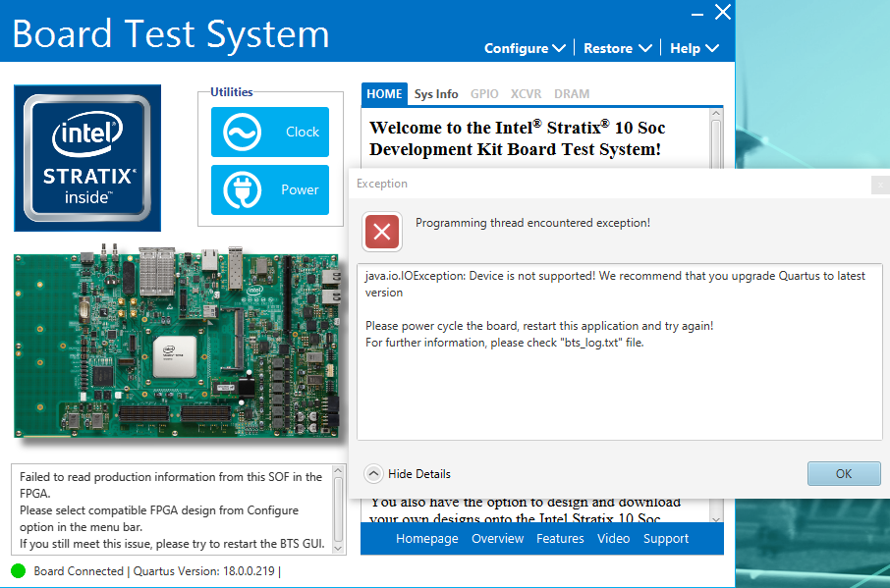Viewport: 890px width, 588px height.
Task: Click the Clock utility icon
Action: pos(242,133)
